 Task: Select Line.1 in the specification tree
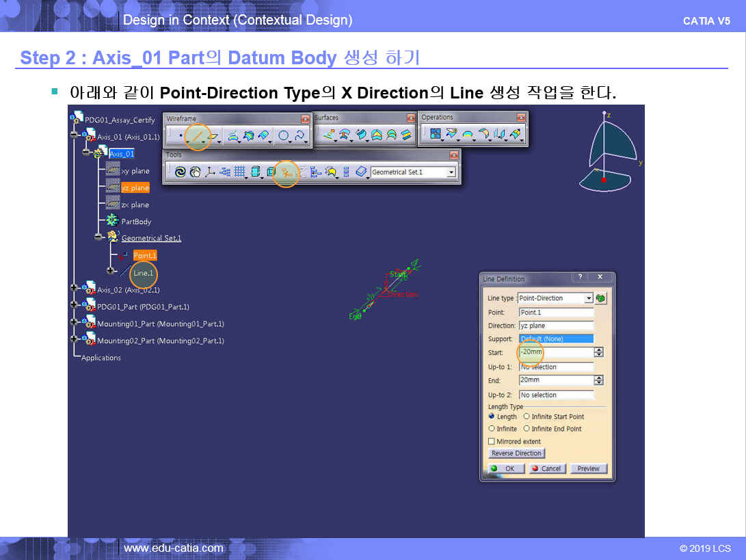tap(144, 273)
